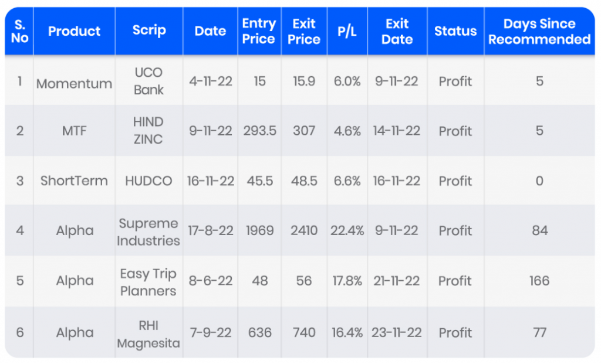Click the 22.4% P/L value
Viewport: 601px width, 364px height.
(347, 231)
